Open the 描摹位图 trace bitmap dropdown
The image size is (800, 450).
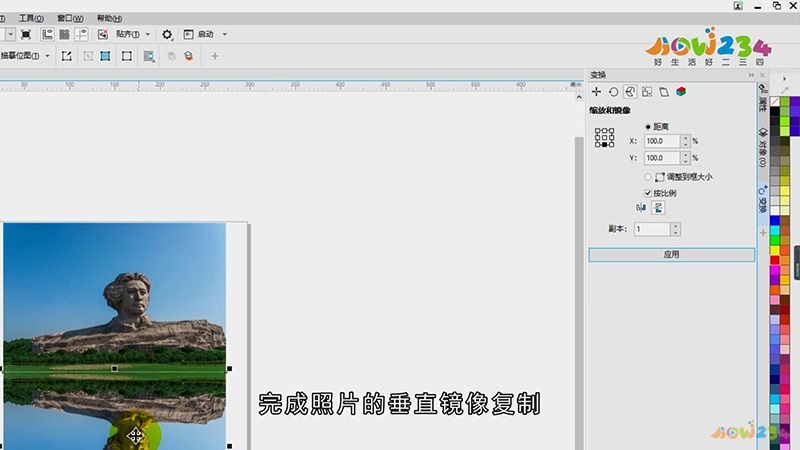[47, 56]
